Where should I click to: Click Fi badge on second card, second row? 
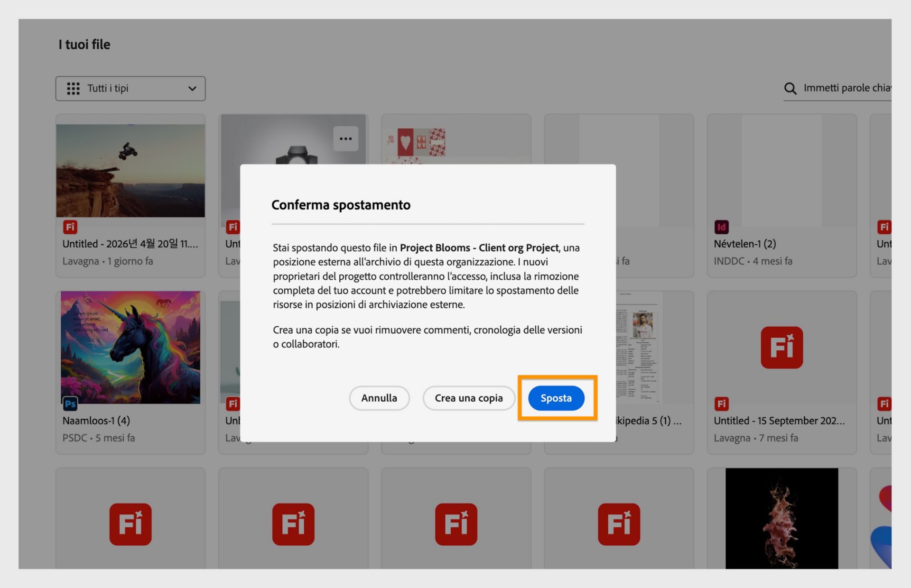point(233,404)
